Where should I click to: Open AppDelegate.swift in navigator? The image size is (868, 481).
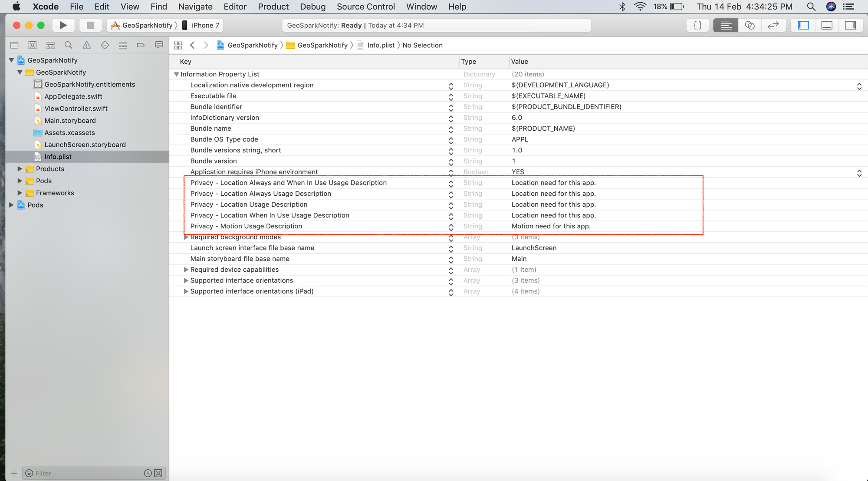(73, 96)
